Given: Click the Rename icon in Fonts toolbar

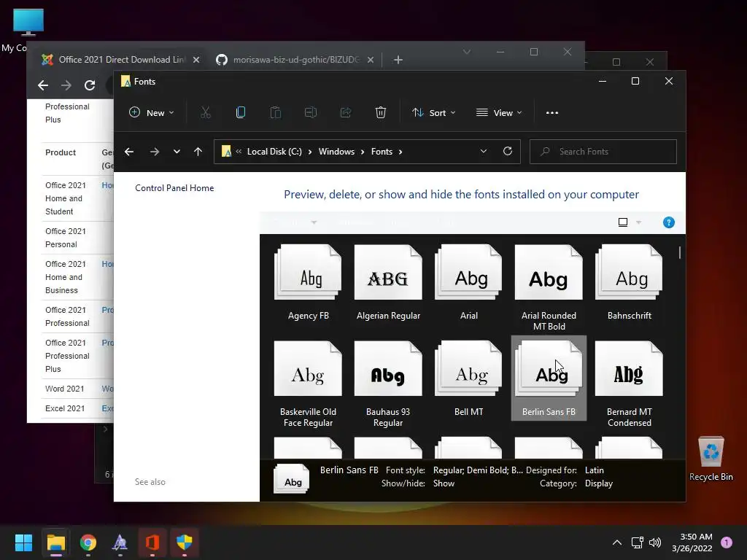Looking at the screenshot, I should pyautogui.click(x=311, y=113).
